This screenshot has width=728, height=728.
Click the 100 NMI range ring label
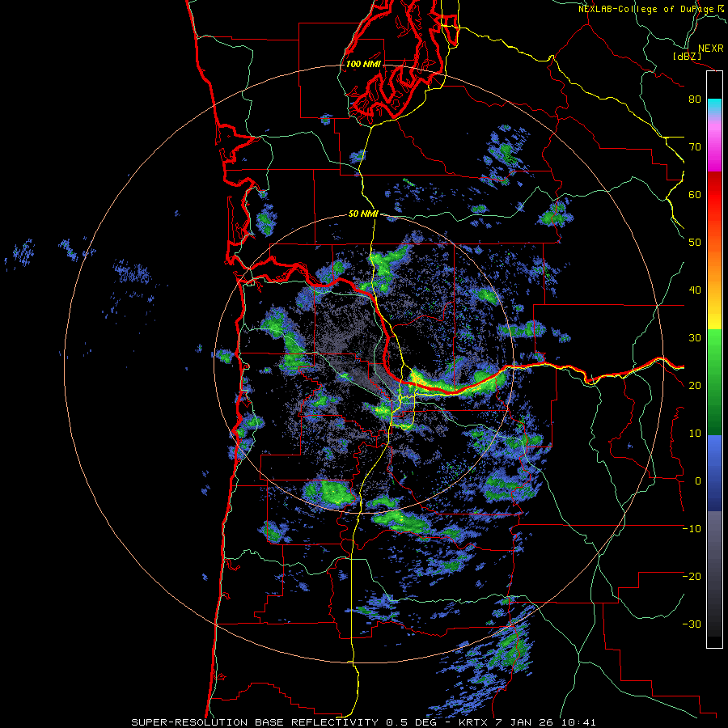[x=363, y=64]
